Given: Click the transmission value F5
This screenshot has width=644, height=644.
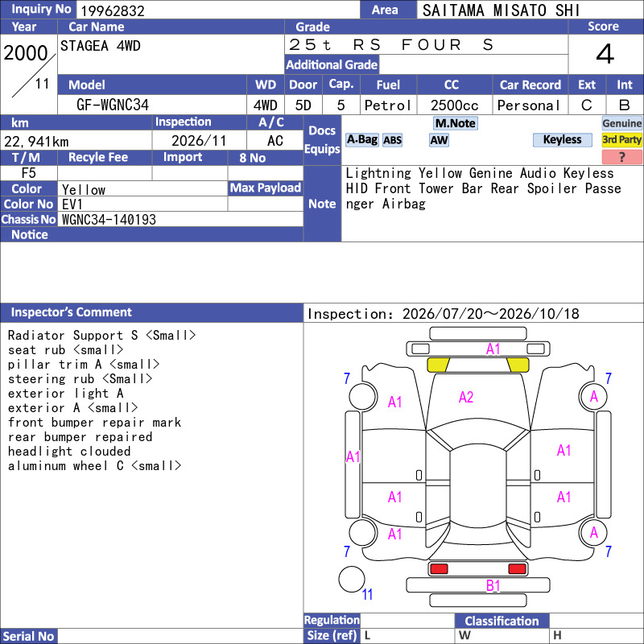Looking at the screenshot, I should point(29,173).
